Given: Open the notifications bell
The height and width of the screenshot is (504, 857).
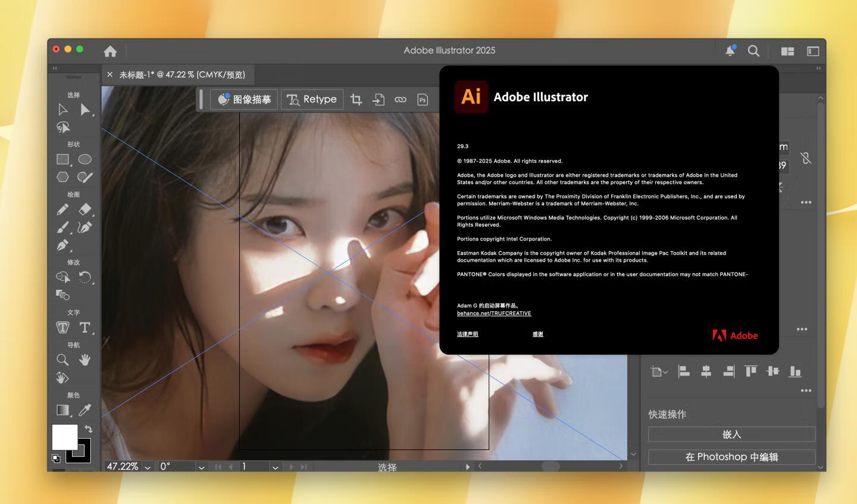Looking at the screenshot, I should [x=730, y=51].
